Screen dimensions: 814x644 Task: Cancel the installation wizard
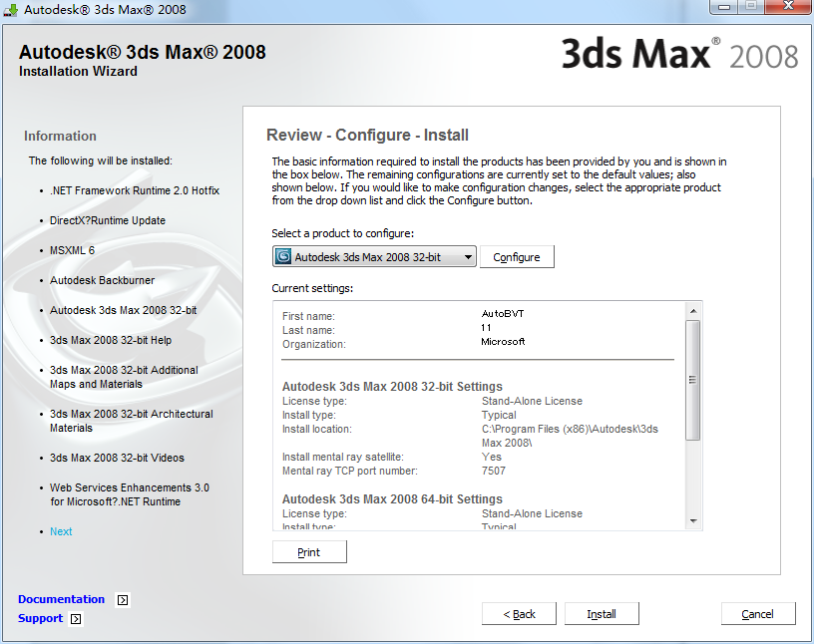tap(757, 614)
